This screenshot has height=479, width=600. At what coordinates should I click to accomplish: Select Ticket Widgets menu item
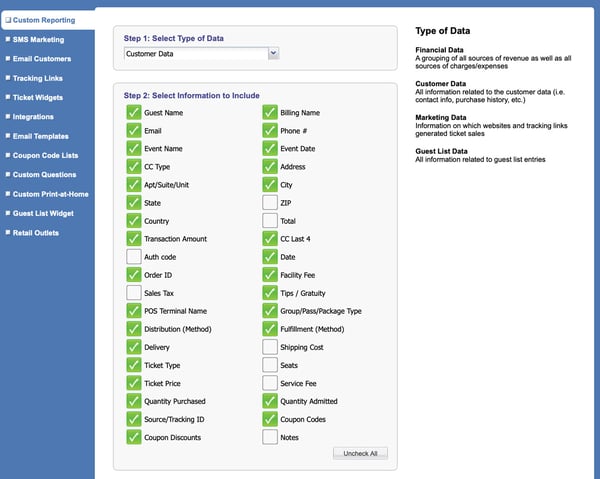pyautogui.click(x=38, y=98)
